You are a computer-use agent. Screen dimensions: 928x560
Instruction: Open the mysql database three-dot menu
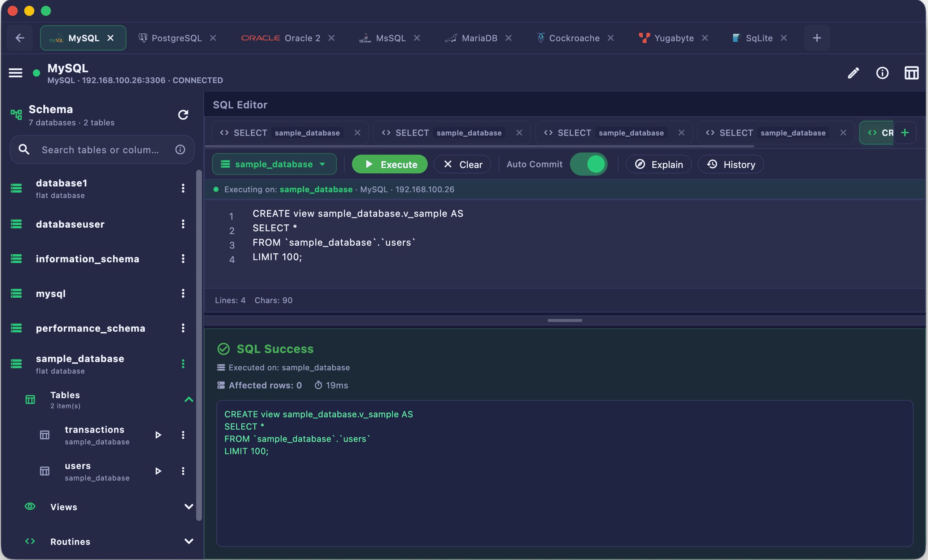point(183,293)
